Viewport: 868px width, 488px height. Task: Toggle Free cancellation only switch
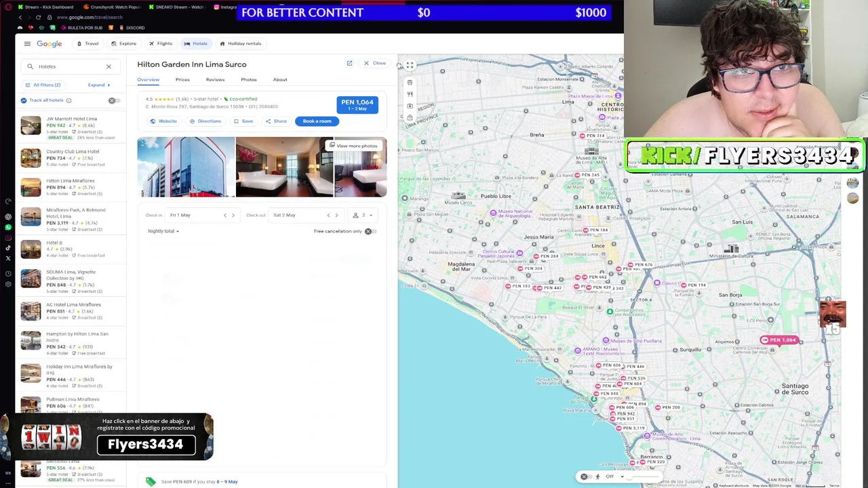(370, 231)
